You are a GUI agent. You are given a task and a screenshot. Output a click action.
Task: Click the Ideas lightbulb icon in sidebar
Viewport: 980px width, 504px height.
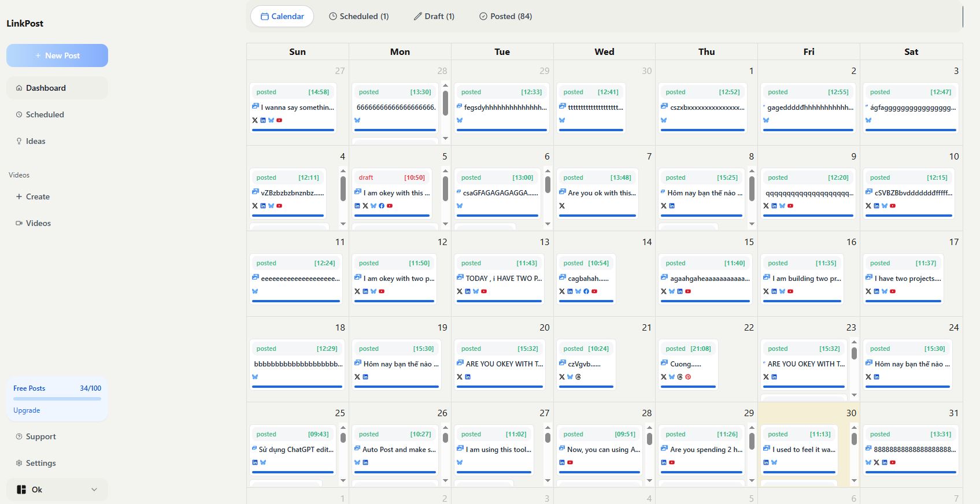[x=19, y=141]
